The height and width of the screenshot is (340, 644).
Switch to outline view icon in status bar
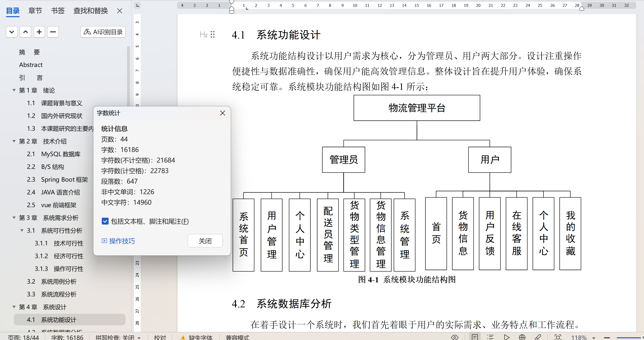point(490,337)
